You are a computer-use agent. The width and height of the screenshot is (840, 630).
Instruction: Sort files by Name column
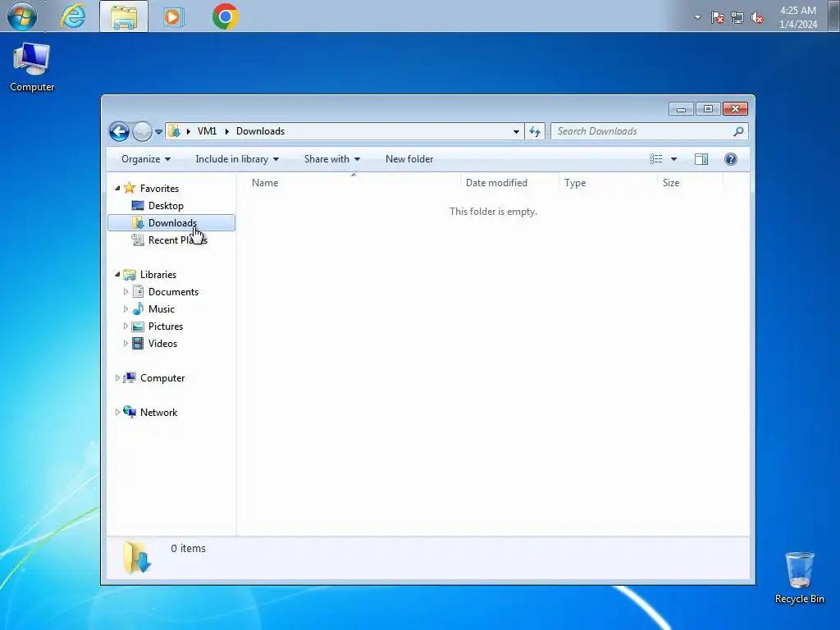353,183
